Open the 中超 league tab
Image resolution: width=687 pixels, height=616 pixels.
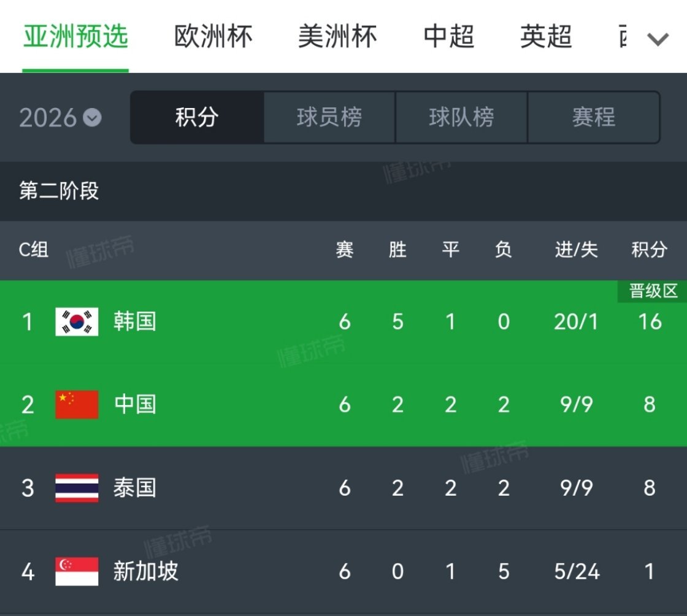448,37
